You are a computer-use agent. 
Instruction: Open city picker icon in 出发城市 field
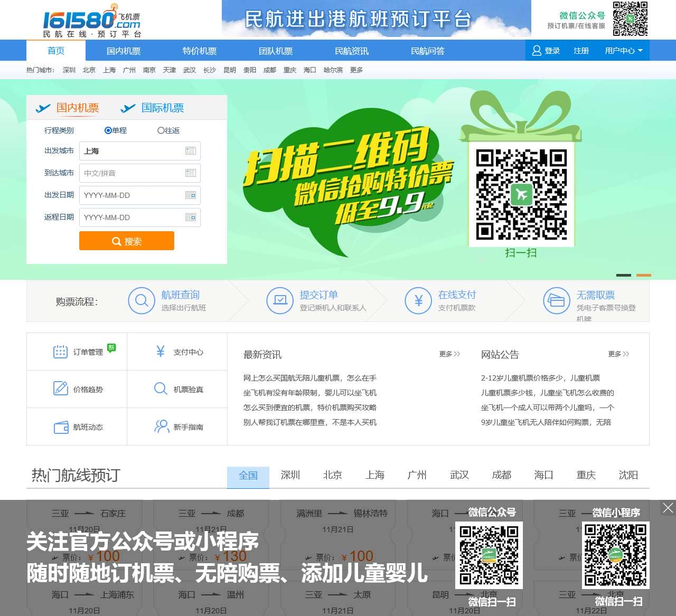click(191, 151)
